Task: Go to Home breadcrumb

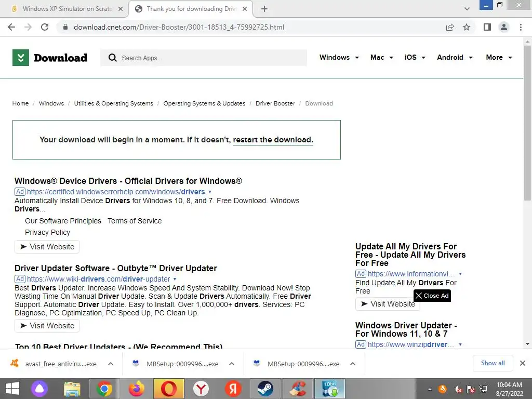Action: pos(20,103)
